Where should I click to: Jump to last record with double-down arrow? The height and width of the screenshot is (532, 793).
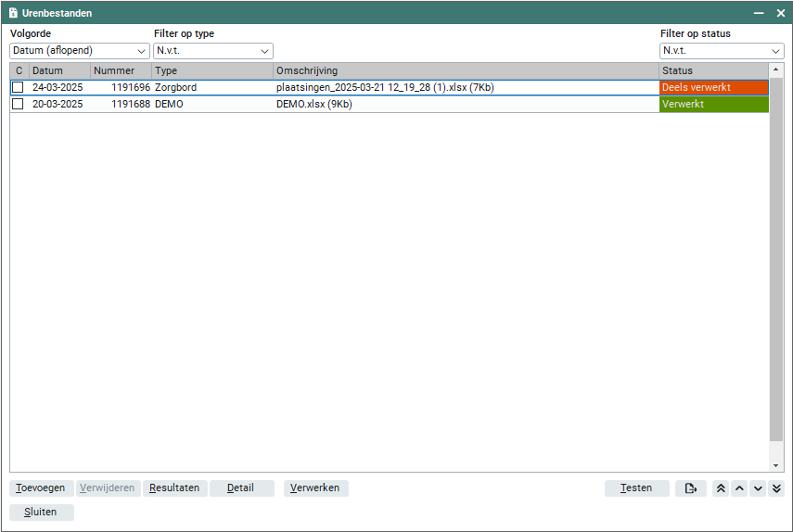(776, 488)
